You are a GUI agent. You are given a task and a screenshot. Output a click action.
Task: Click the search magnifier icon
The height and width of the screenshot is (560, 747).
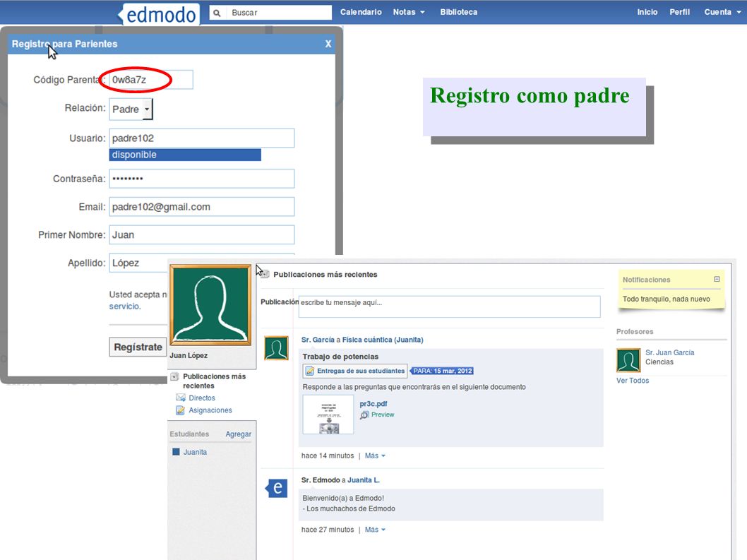point(217,13)
